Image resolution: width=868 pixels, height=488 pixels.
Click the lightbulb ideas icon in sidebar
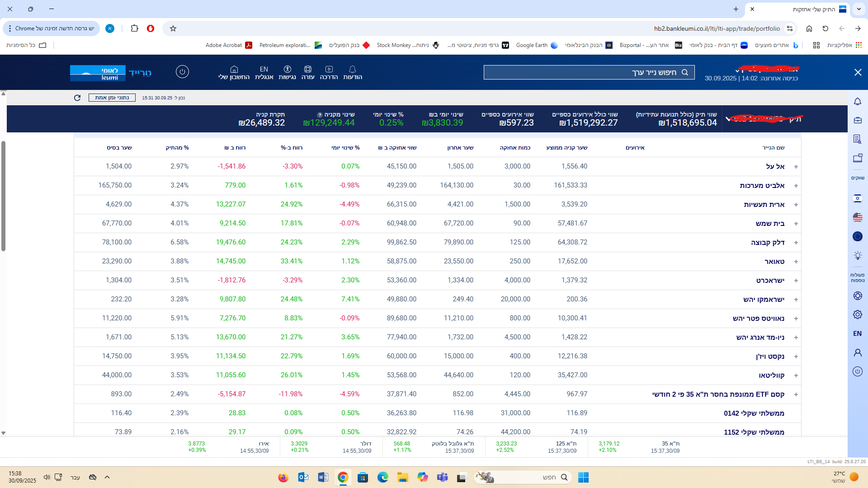(x=857, y=256)
